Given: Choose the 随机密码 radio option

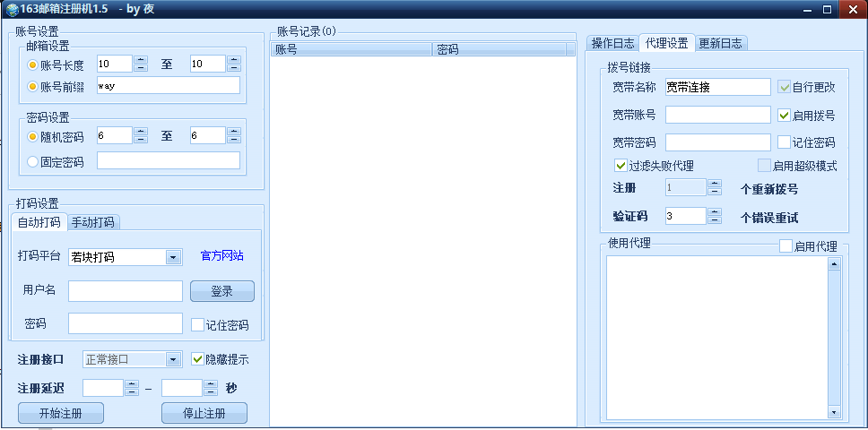Looking at the screenshot, I should point(32,136).
